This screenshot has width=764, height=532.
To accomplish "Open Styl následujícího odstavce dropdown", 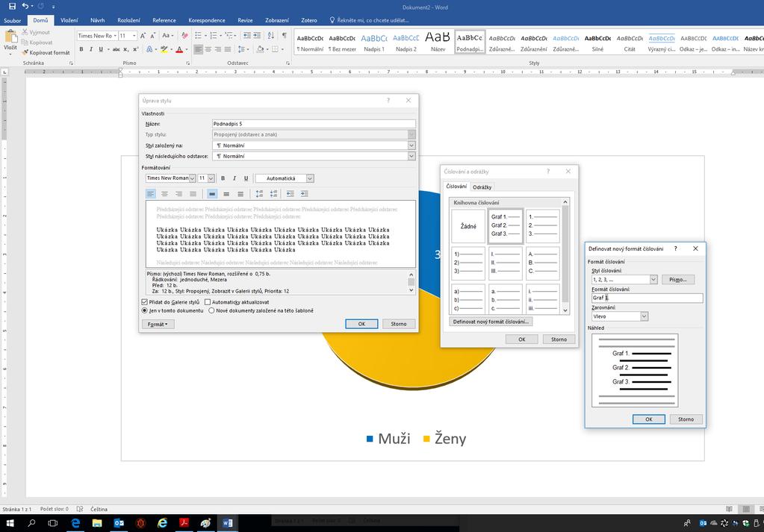I will [x=411, y=156].
